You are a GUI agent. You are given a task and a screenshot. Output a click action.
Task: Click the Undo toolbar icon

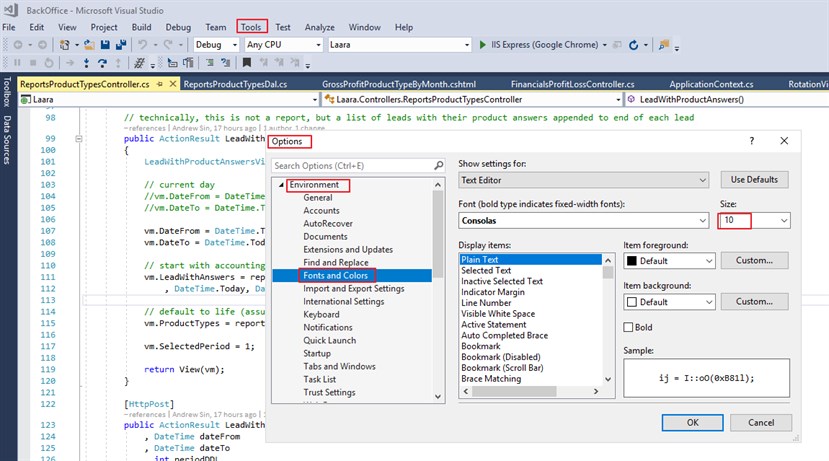[142, 45]
